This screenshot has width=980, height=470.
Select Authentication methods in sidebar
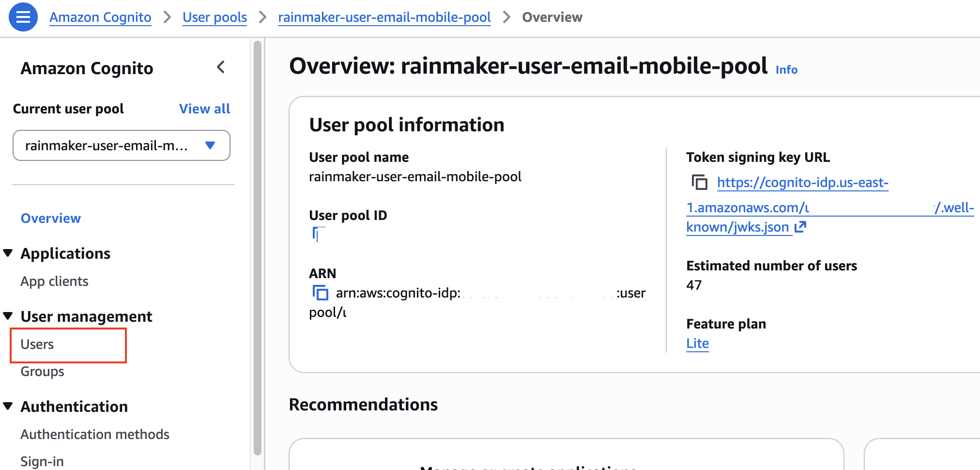[x=95, y=434]
